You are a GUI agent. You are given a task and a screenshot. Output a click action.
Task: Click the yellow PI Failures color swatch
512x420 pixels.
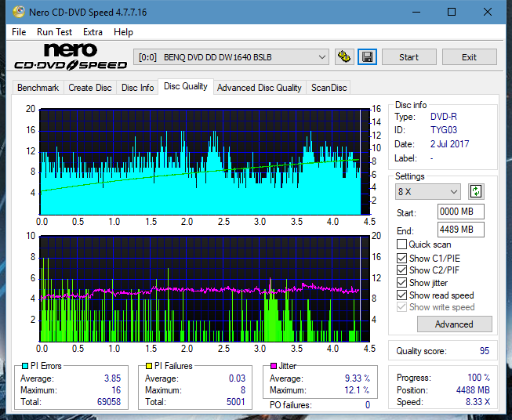tap(149, 366)
